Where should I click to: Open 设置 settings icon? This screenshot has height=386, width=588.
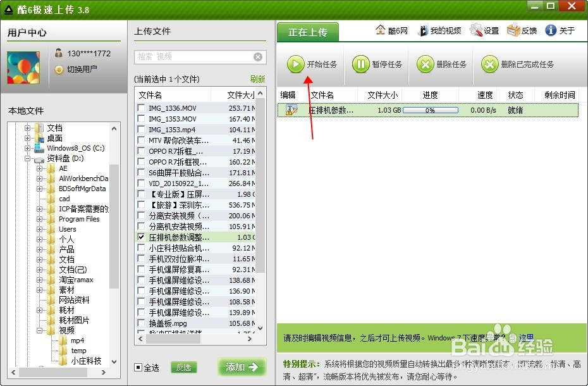[476, 30]
